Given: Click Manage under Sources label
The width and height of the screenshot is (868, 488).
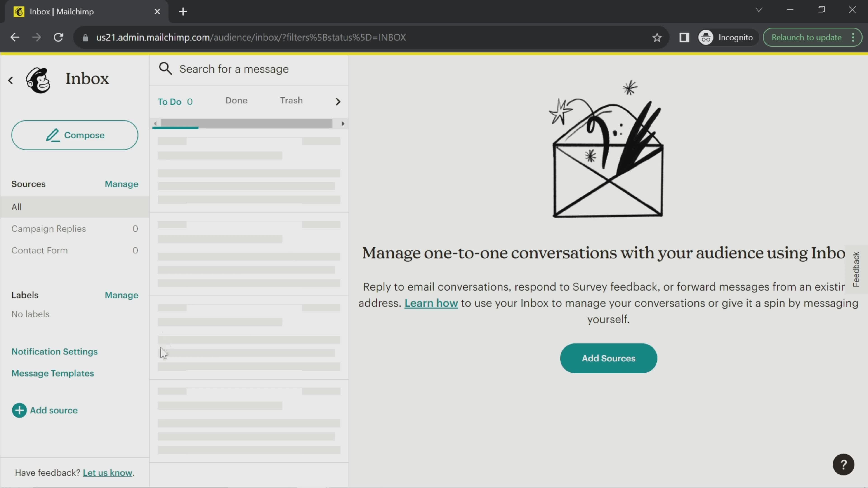Looking at the screenshot, I should tap(121, 183).
